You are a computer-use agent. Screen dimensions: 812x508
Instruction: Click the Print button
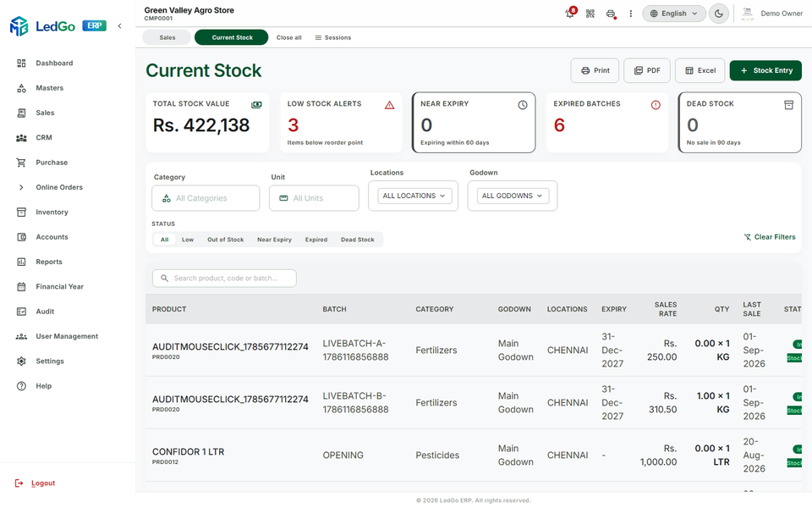595,70
